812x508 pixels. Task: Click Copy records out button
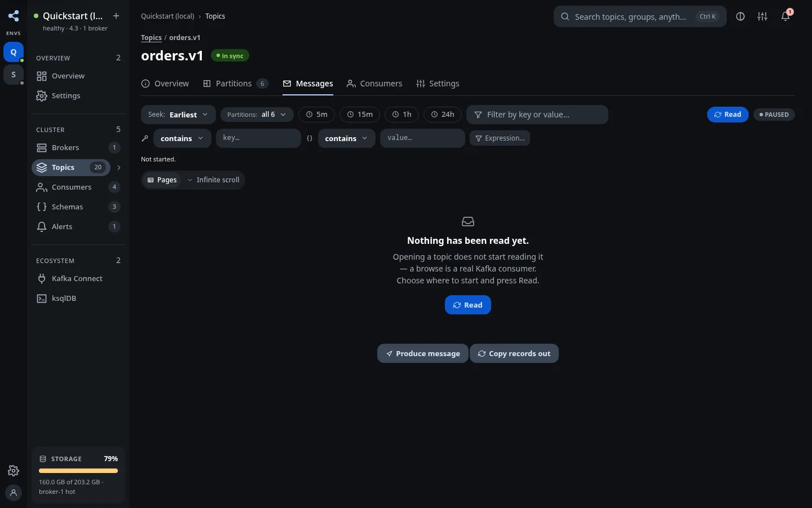tap(514, 353)
